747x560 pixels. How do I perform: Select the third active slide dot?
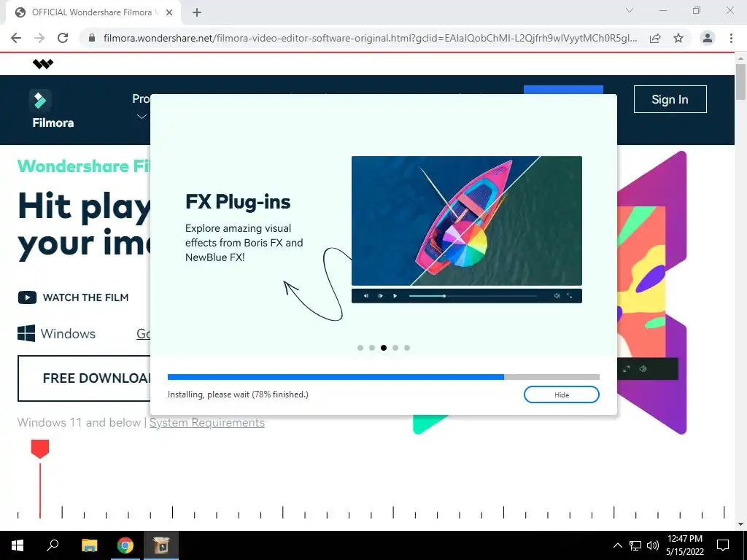[x=384, y=348]
